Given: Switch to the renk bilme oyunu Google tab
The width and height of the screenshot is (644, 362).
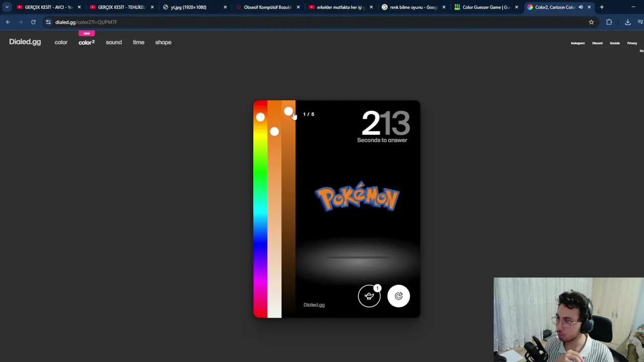Looking at the screenshot, I should [414, 7].
